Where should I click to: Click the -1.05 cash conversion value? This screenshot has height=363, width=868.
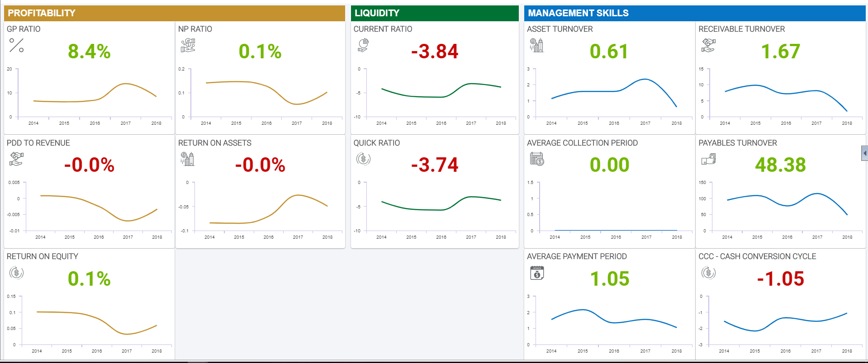pyautogui.click(x=780, y=278)
